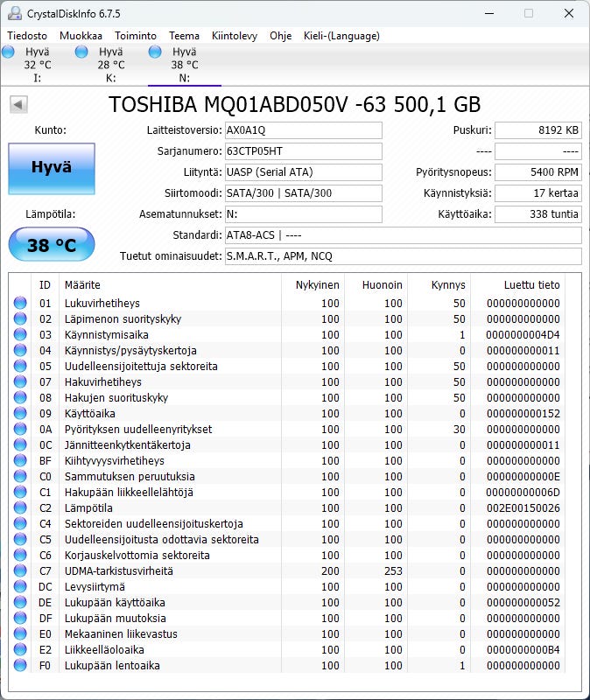Click the Luettu tieto column header
Image resolution: width=590 pixels, height=700 pixels.
tap(531, 285)
